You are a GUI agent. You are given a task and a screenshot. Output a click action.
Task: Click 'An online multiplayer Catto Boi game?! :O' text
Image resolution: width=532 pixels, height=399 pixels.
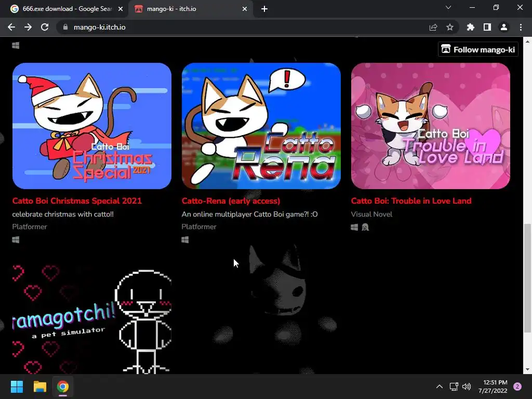point(249,214)
